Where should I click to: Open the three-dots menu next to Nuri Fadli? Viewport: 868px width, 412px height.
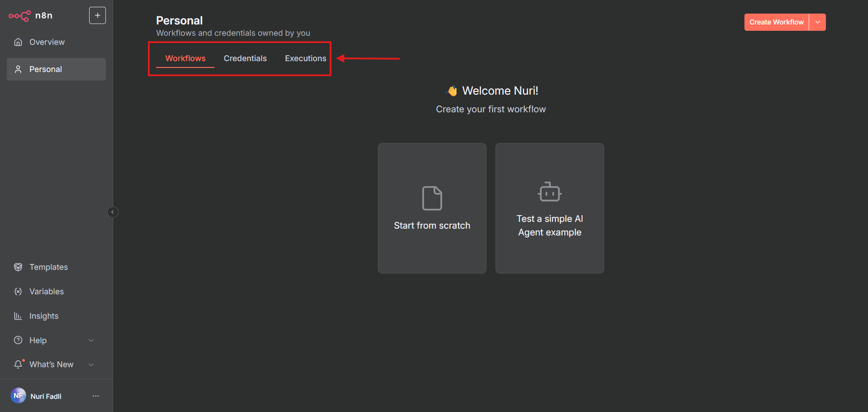(95, 396)
